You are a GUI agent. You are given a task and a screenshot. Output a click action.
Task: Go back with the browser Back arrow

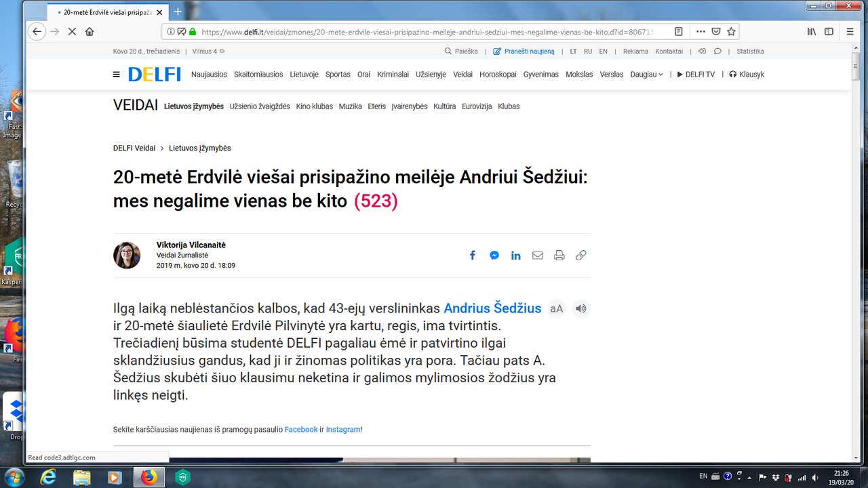(37, 31)
